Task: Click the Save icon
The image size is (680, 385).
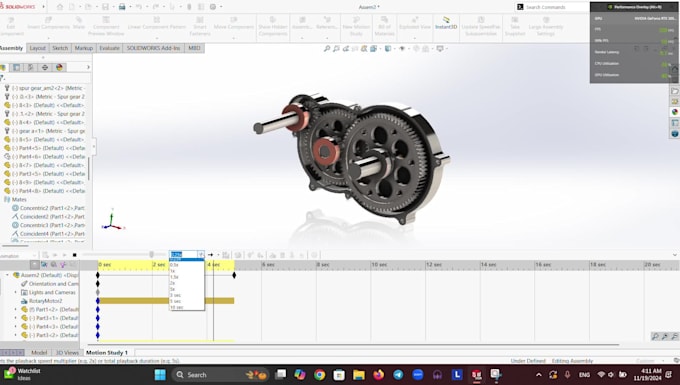Action: click(105, 7)
